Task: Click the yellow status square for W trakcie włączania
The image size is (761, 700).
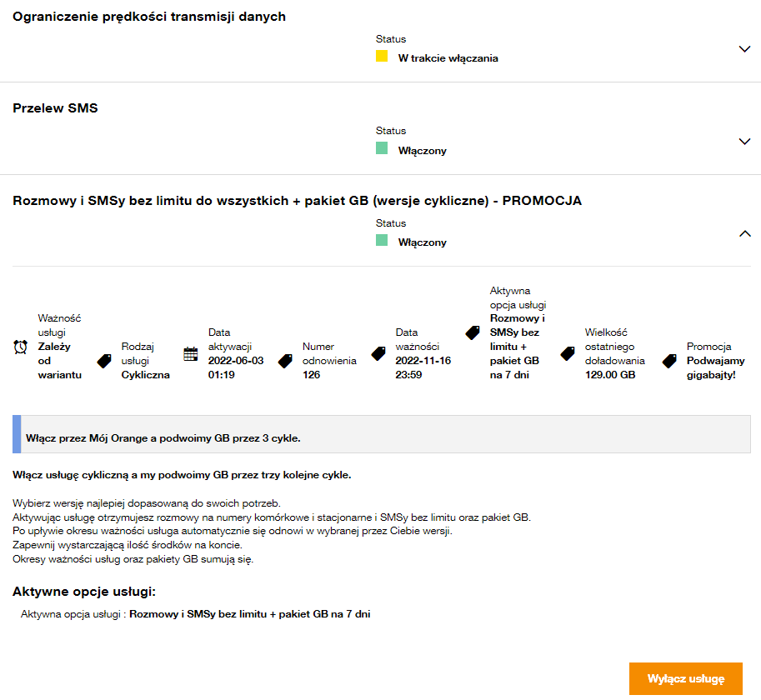Action: (x=382, y=57)
